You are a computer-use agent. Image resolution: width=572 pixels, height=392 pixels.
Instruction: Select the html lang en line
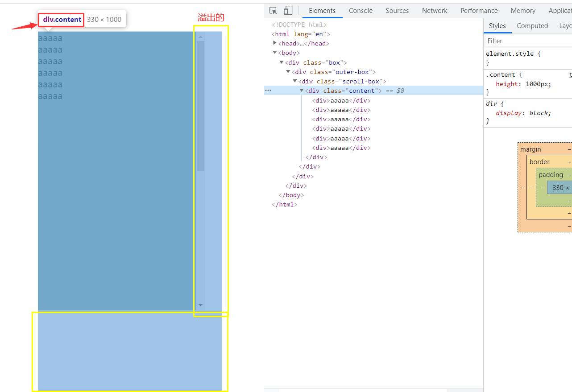tap(301, 34)
